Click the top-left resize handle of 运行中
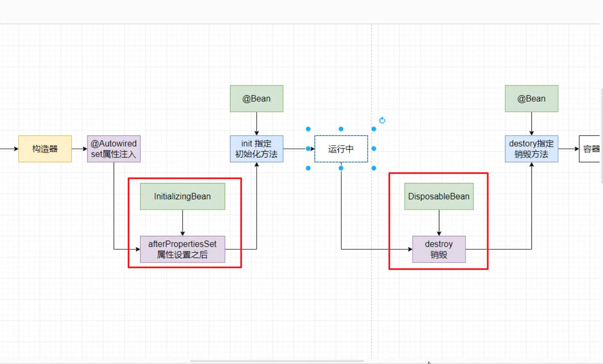 pos(308,129)
